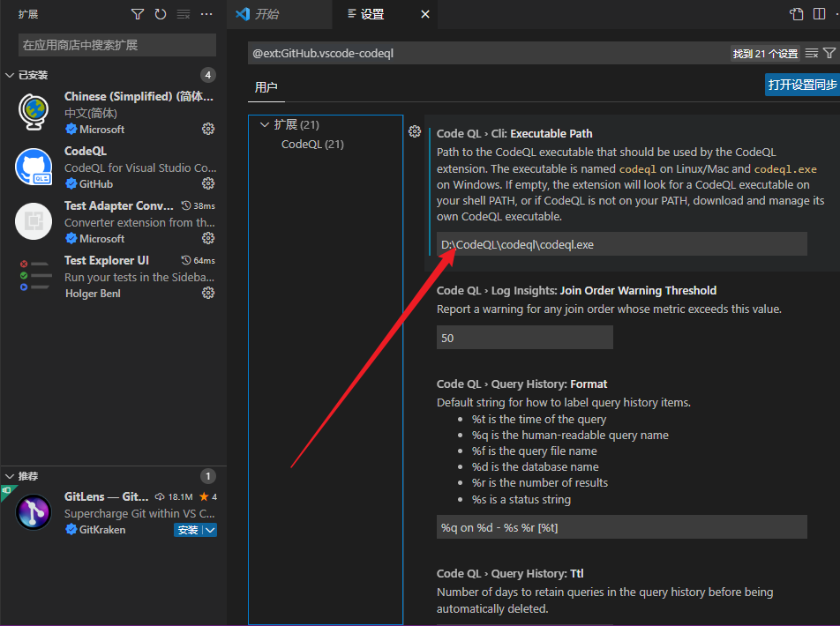This screenshot has width=840, height=626.
Task: Click the Executable Path input field
Action: (621, 244)
